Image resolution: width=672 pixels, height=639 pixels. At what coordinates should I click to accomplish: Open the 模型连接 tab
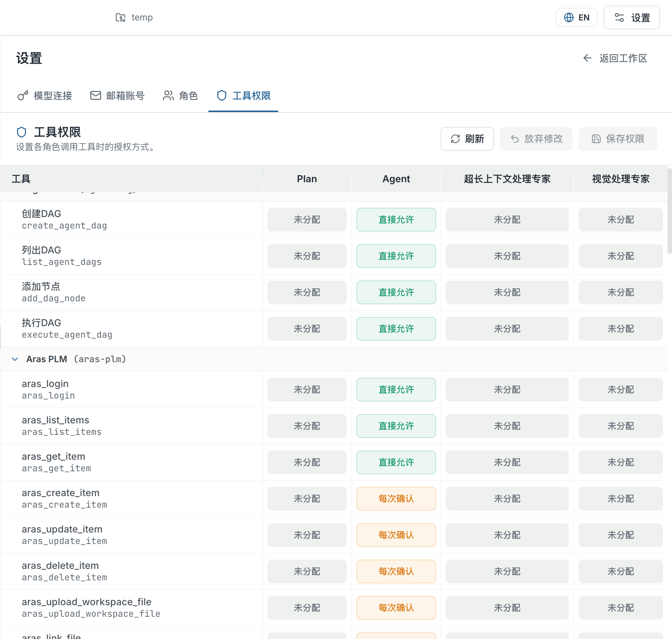(x=45, y=96)
